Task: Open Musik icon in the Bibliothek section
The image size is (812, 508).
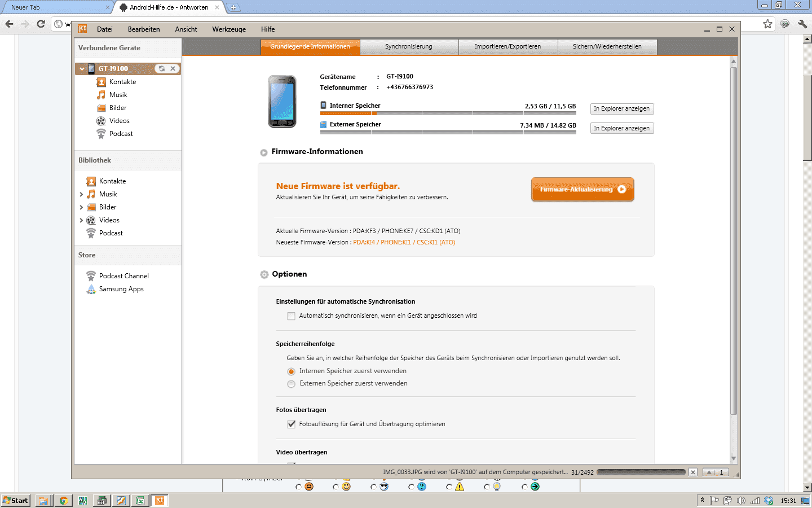Action: (x=91, y=194)
